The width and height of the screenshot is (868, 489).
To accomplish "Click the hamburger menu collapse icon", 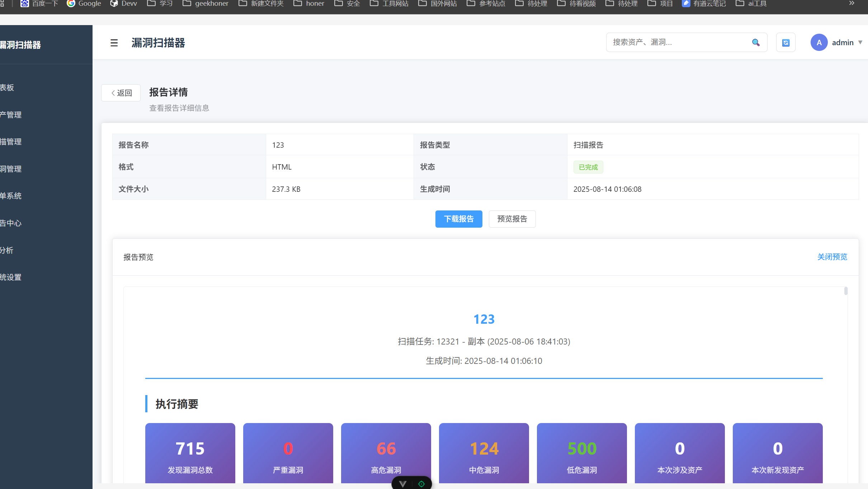I will (x=114, y=43).
